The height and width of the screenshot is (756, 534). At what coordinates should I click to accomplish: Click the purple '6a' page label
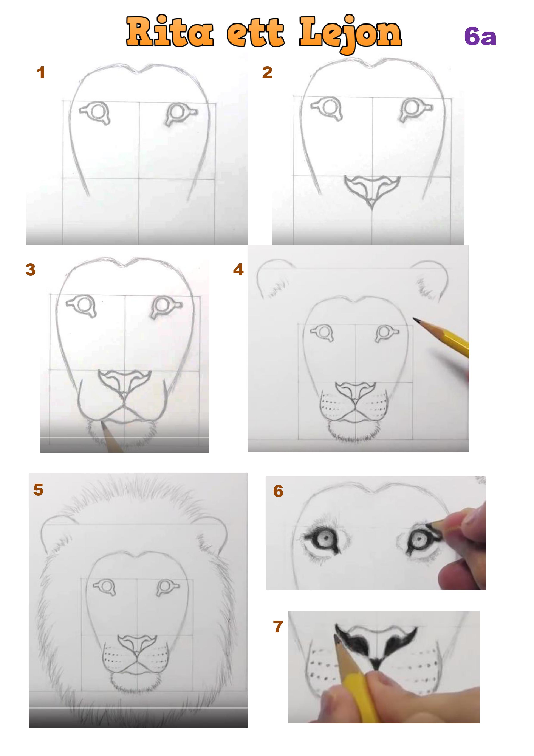[x=480, y=36]
